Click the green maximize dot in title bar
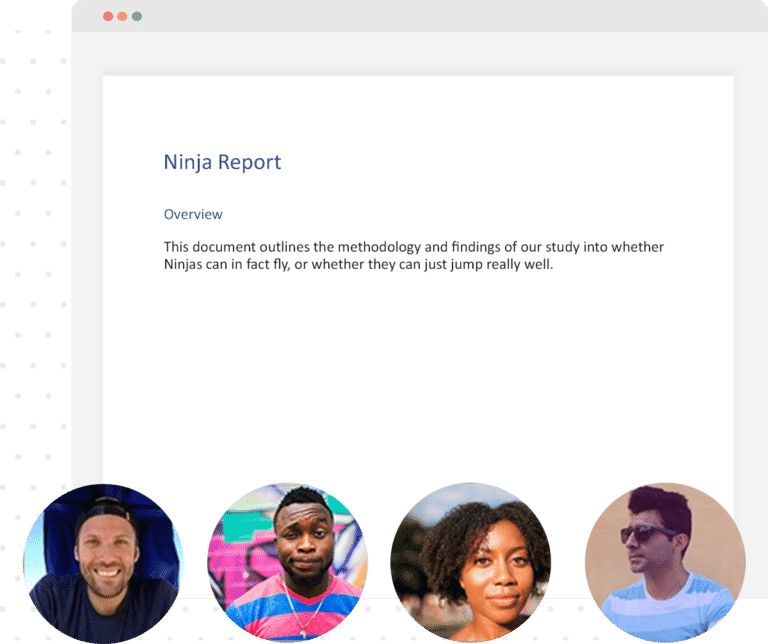Screen dimensions: 768x644 point(137,17)
